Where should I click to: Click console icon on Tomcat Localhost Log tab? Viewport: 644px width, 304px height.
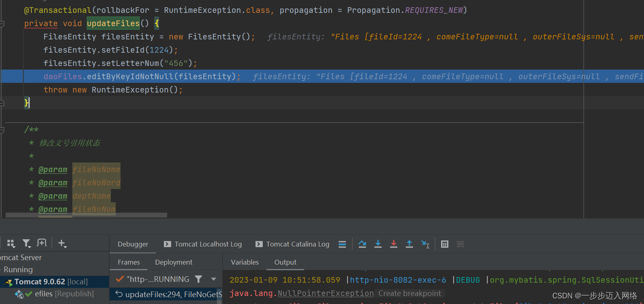(167, 244)
